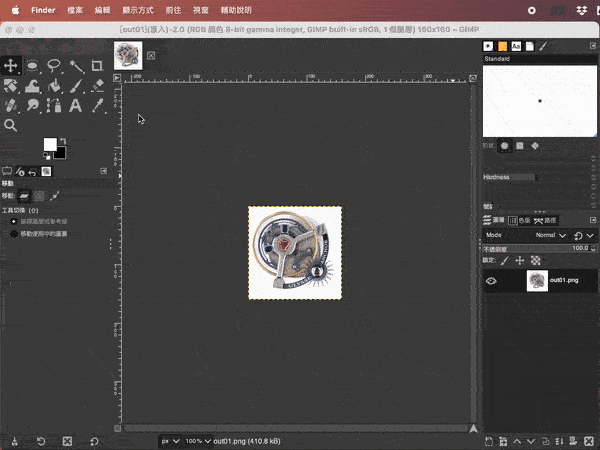Click the out01 image tab thumbnail
This screenshot has width=600, height=450.
point(128,56)
